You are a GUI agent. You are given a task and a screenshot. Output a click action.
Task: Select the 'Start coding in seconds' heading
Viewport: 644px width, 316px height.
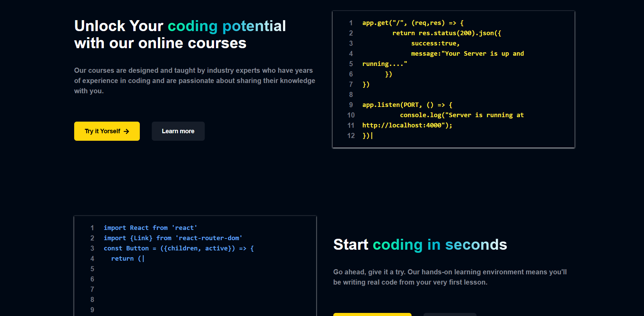pos(420,245)
